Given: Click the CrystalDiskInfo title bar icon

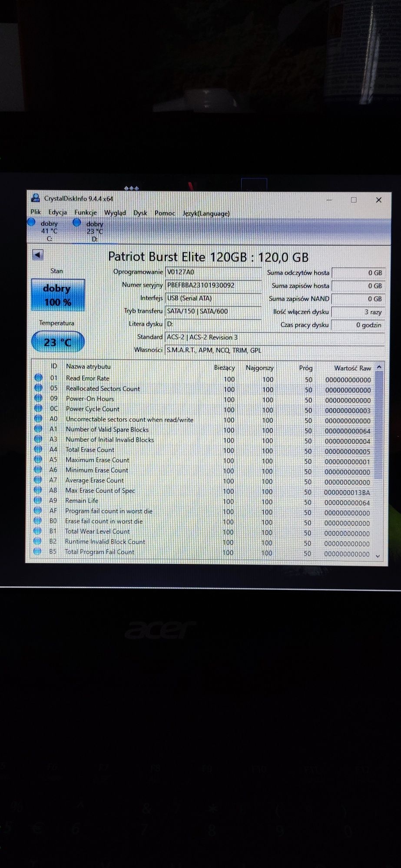Looking at the screenshot, I should click(35, 198).
